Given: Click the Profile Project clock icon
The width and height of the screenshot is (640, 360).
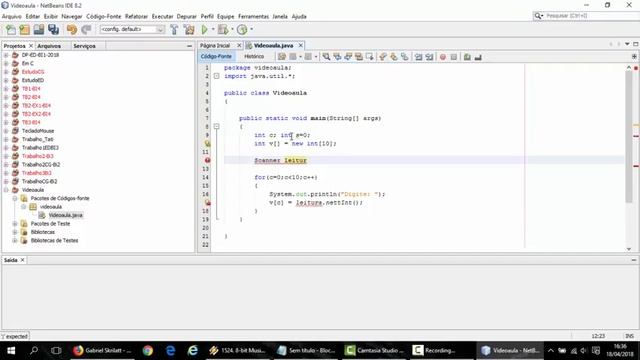Looking at the screenshot, I should coord(242,29).
